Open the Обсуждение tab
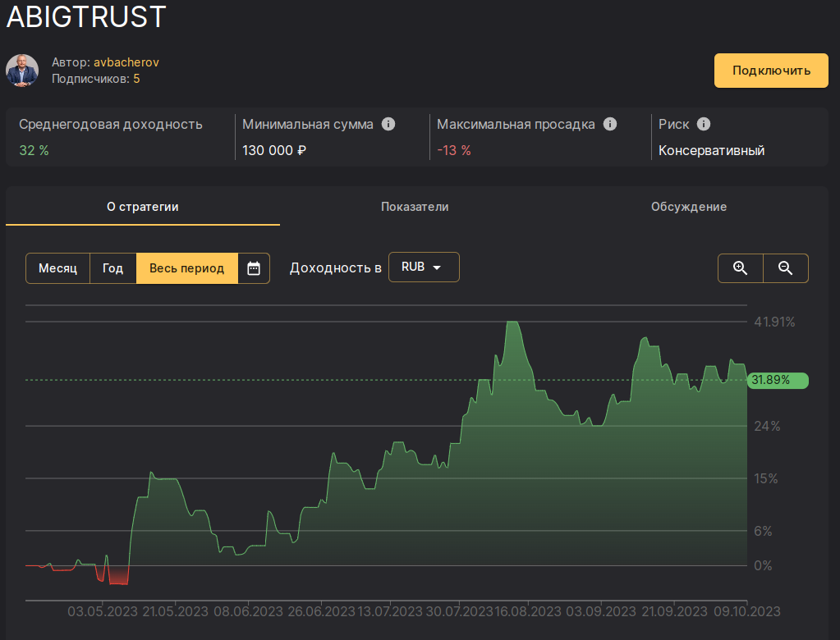Screen dimensions: 840x640 pyautogui.click(x=689, y=207)
